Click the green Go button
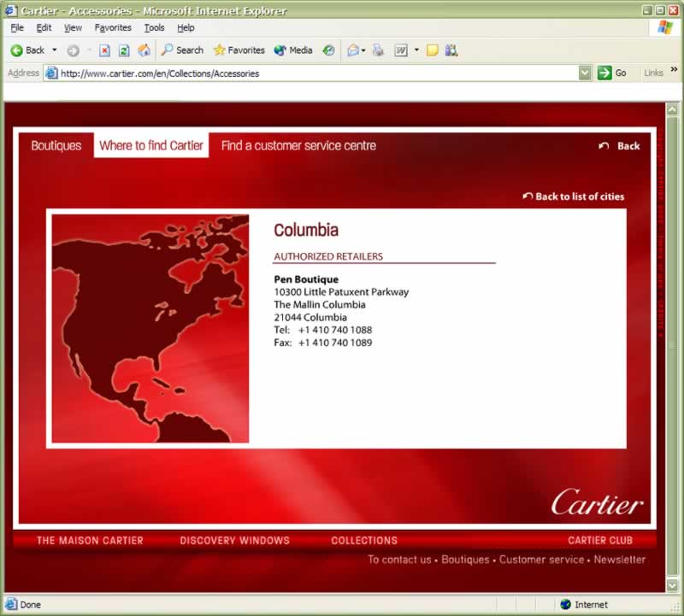The height and width of the screenshot is (616, 684). click(612, 73)
